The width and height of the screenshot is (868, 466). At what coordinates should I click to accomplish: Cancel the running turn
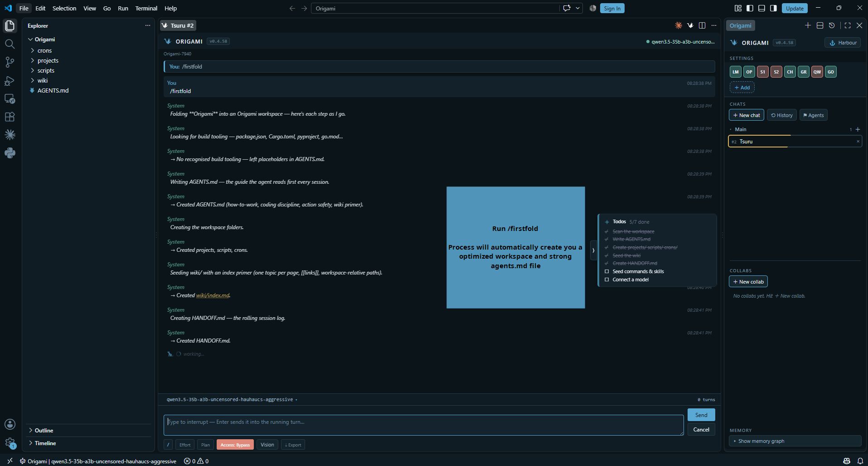[701, 429]
